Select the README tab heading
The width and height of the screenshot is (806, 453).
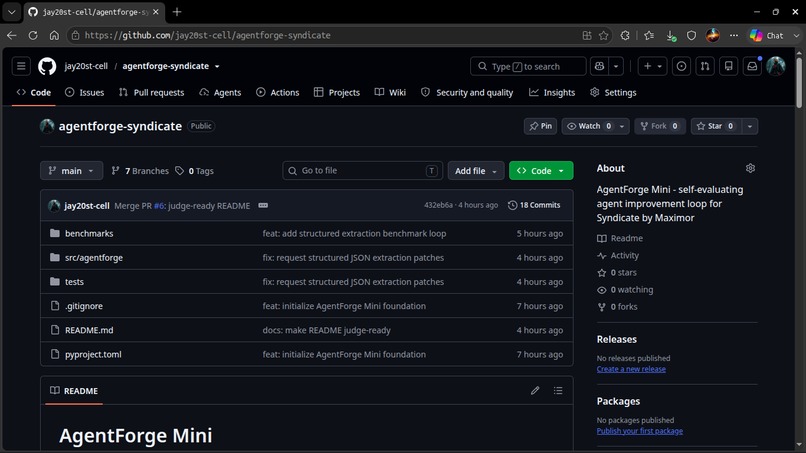pos(74,391)
